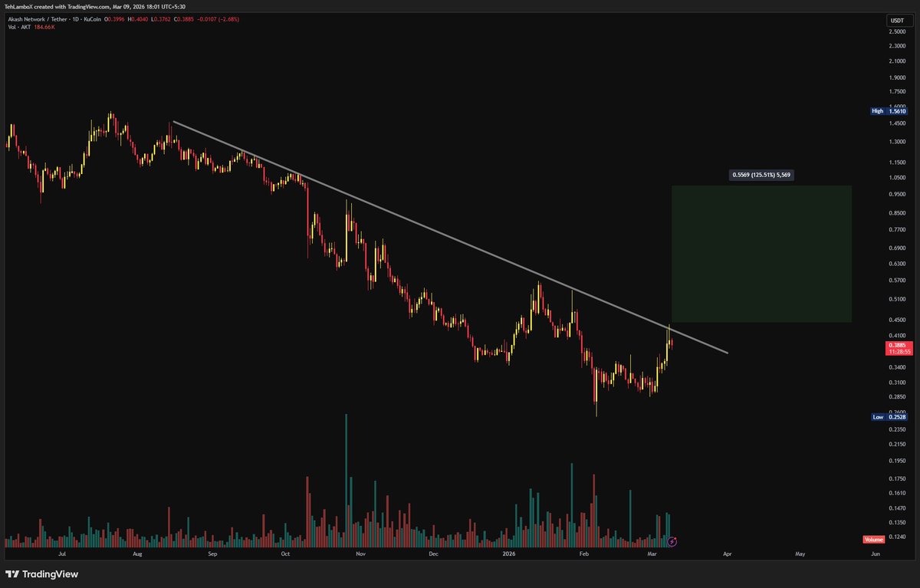Image resolution: width=920 pixels, height=588 pixels.
Task: Click the Aug label on time axis
Action: pyautogui.click(x=137, y=553)
